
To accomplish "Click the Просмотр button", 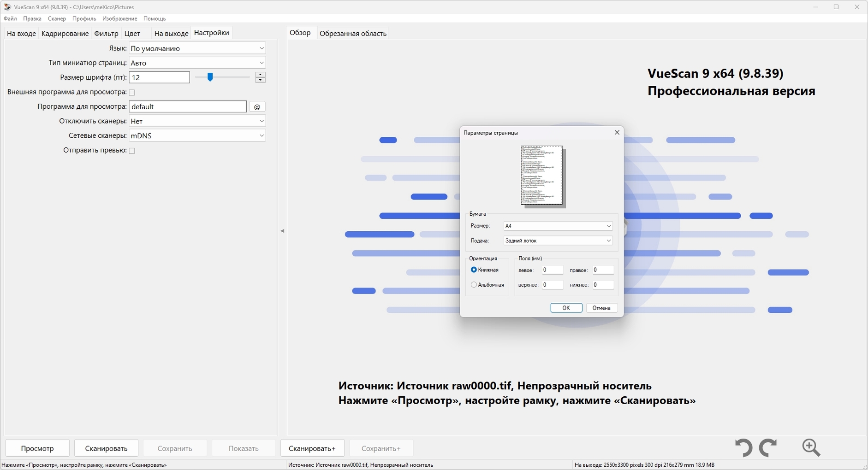I will [x=37, y=448].
